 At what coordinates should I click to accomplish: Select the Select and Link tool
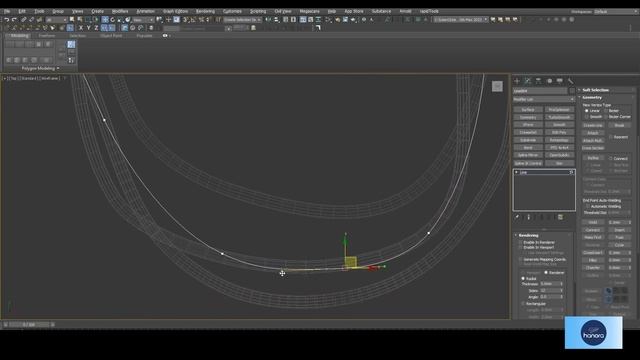click(x=24, y=20)
